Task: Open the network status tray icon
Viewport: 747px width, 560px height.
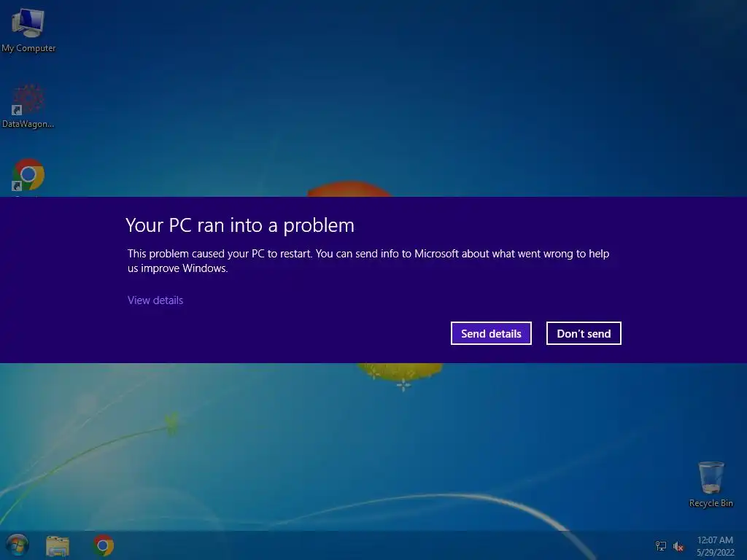Action: tap(661, 546)
